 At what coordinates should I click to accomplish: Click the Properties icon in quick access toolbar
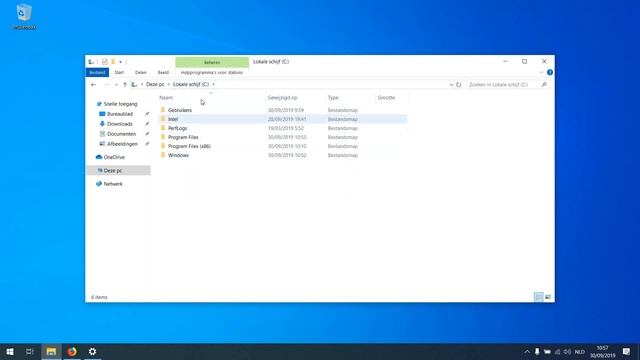coord(104,62)
